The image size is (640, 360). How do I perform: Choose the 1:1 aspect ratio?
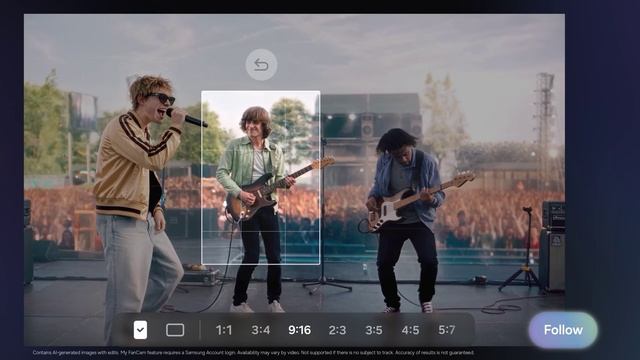click(x=224, y=330)
